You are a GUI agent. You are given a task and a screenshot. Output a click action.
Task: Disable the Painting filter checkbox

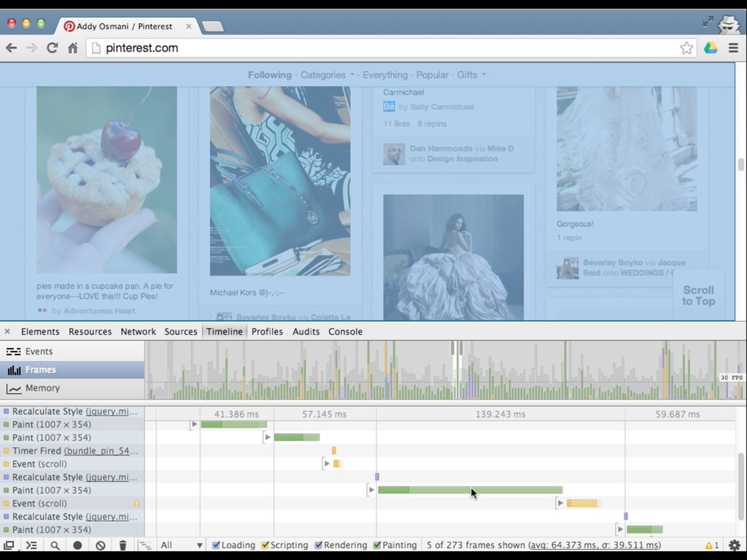377,545
